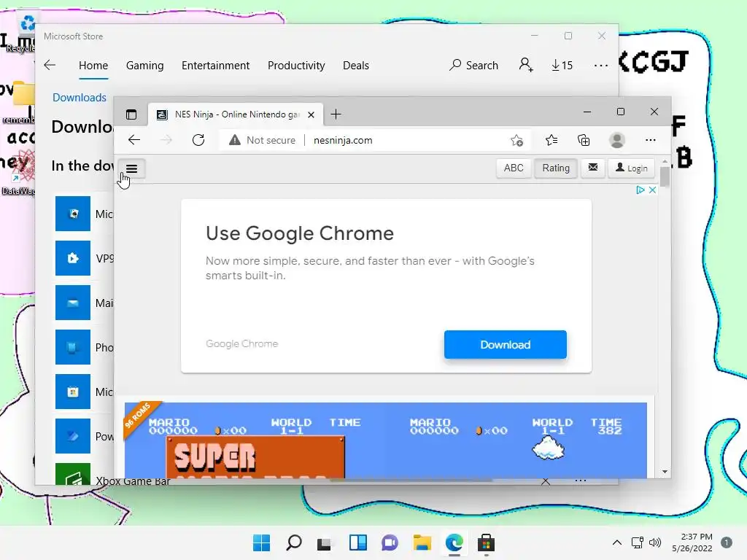Click Edge back arrow

(134, 140)
